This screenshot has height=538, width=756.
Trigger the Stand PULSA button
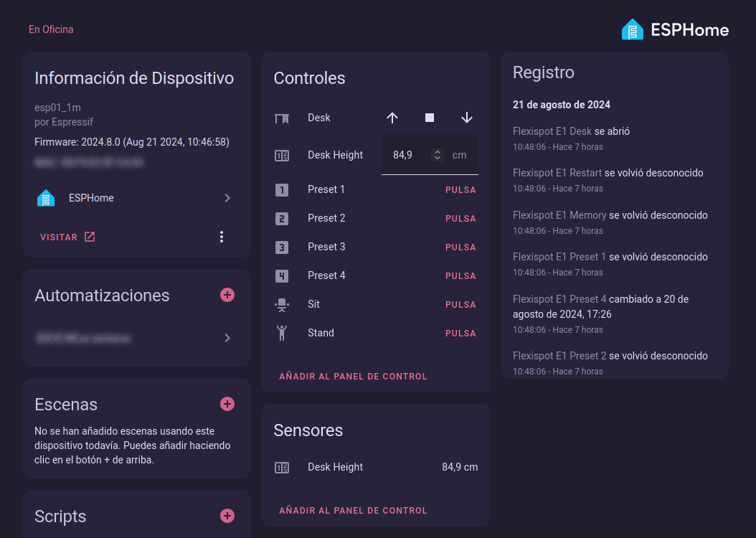[x=460, y=334]
